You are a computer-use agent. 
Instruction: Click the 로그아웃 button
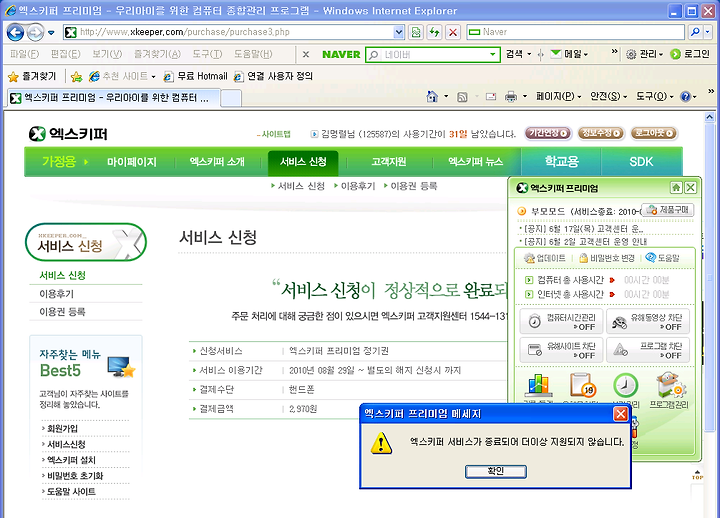coord(653,133)
